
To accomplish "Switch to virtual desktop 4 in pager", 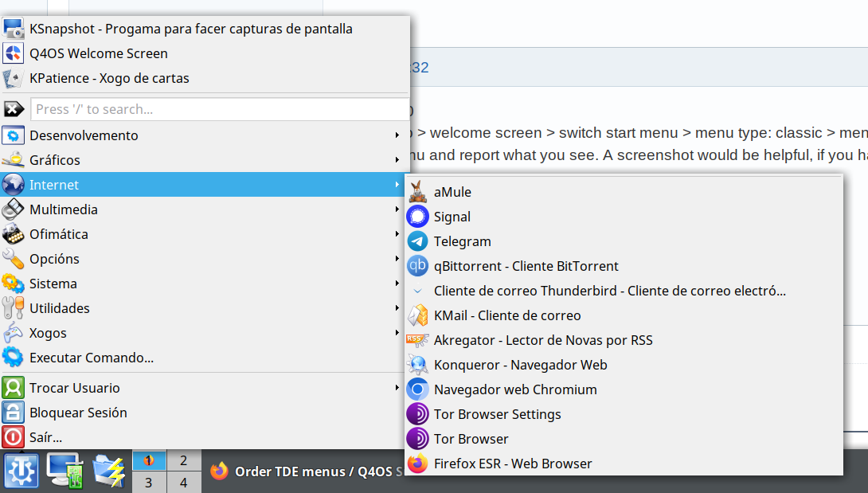I will (184, 483).
